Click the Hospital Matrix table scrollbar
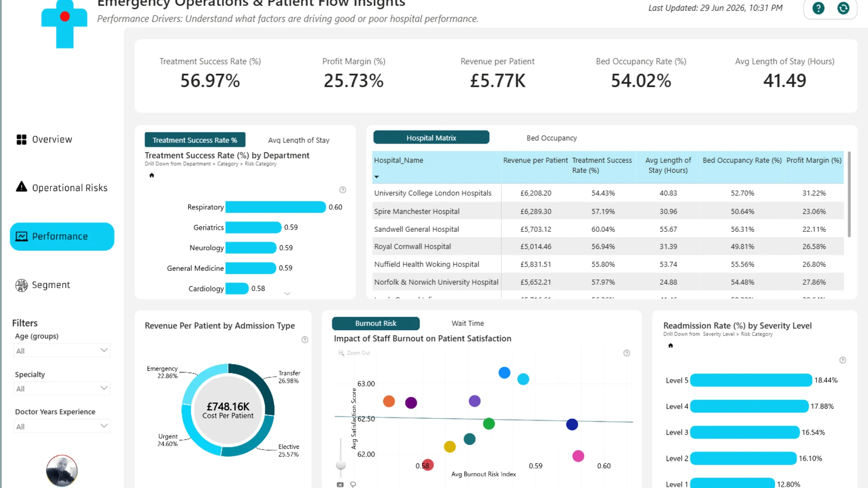 coord(849,194)
